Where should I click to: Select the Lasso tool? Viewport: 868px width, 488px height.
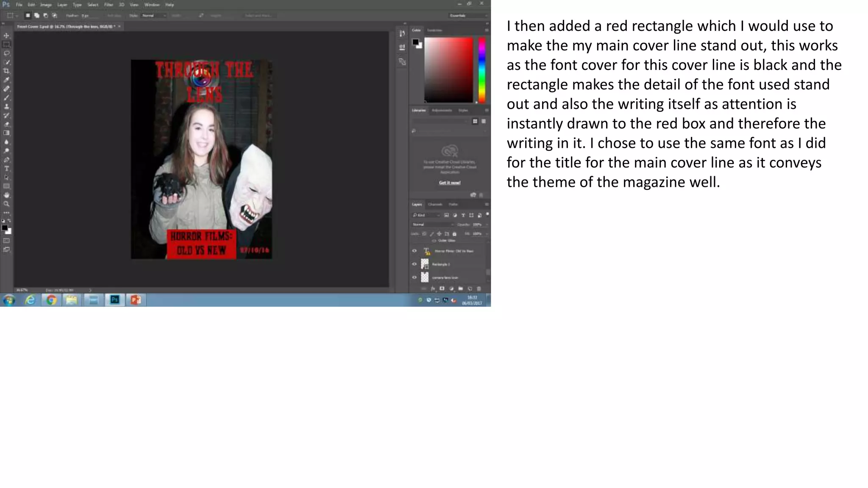[x=6, y=53]
